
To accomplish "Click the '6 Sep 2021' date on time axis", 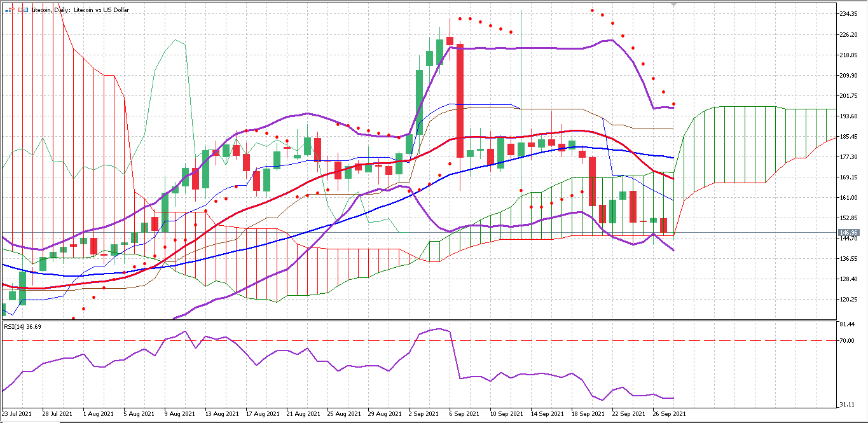I will tap(464, 414).
